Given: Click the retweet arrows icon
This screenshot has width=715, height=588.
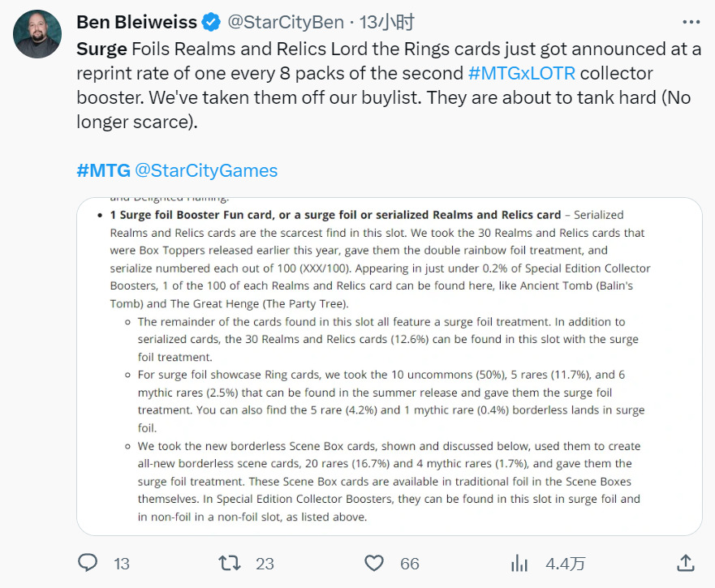Looking at the screenshot, I should coord(230,563).
